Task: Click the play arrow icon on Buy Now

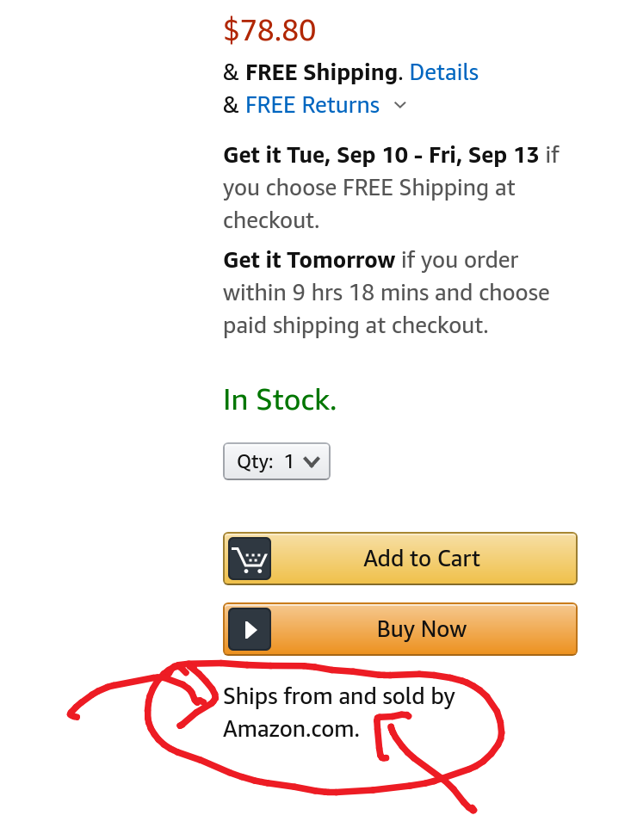Action: 250,629
